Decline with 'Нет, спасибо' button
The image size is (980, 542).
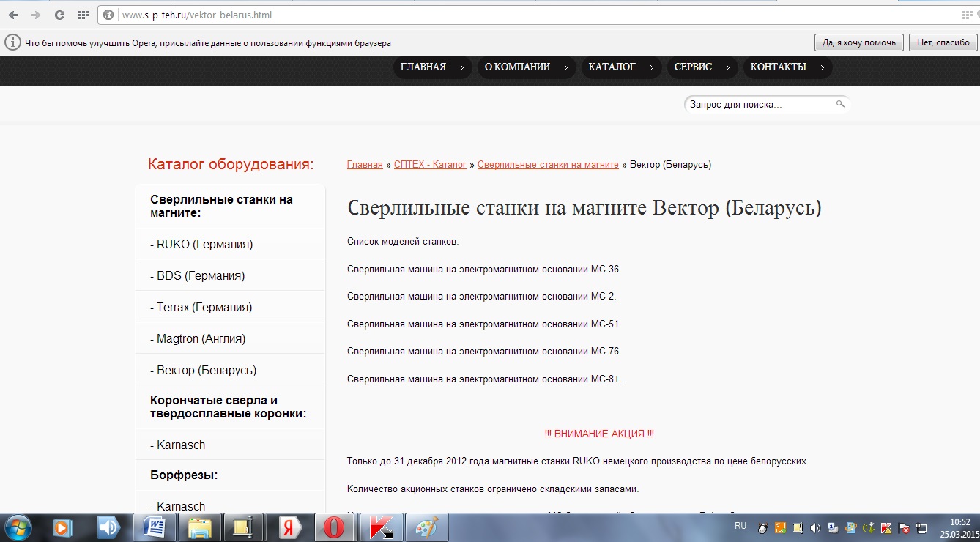(x=943, y=42)
